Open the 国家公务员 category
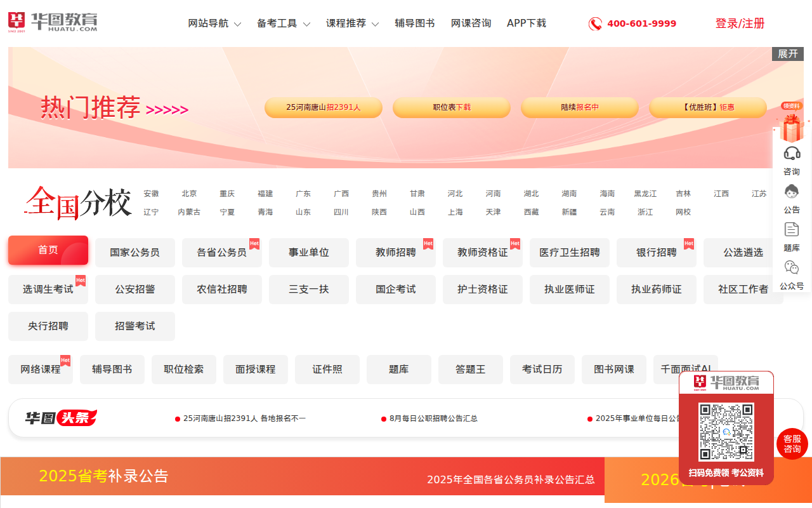The height and width of the screenshot is (508, 812). [x=135, y=253]
